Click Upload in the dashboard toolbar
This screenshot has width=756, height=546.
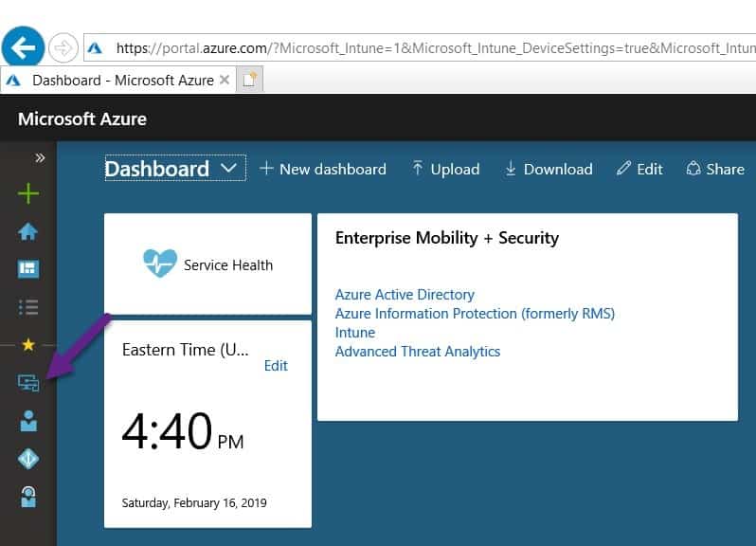point(445,169)
